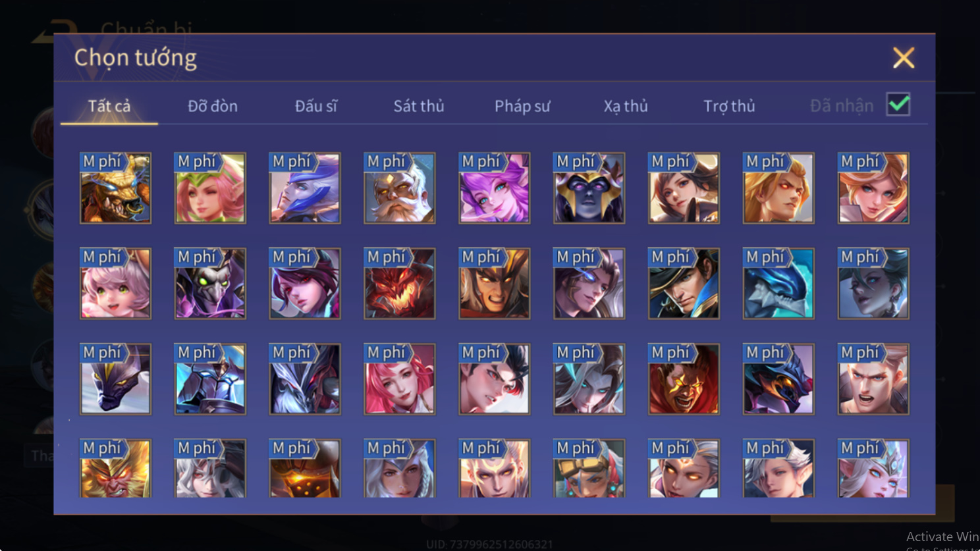Select the green-eyed plague mask hero

(x=210, y=284)
